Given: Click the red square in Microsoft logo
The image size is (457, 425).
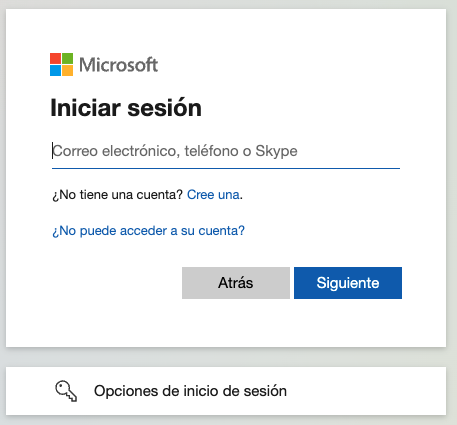Looking at the screenshot, I should (x=55, y=58).
